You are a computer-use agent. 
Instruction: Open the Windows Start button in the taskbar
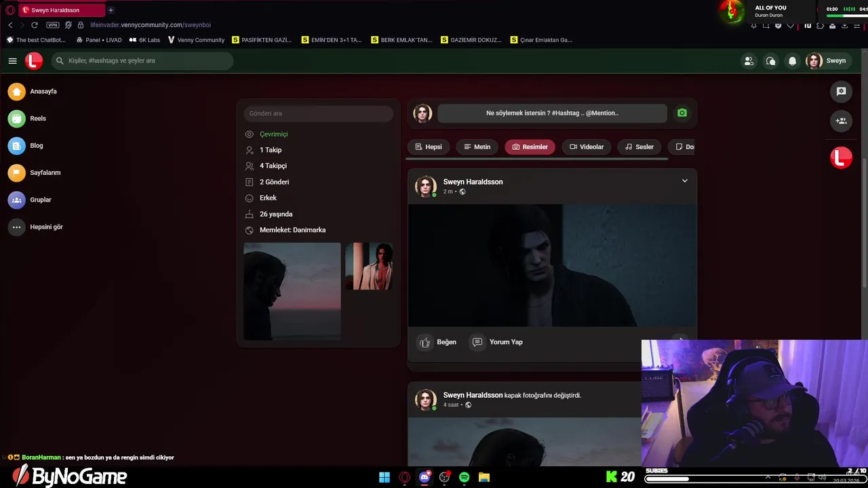tap(384, 477)
